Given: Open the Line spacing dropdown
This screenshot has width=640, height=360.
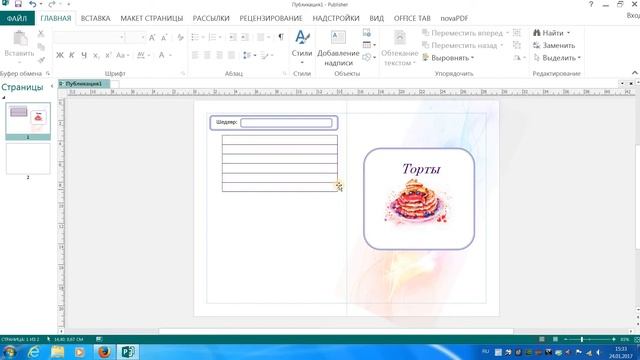Looking at the screenshot, I should [x=249, y=55].
